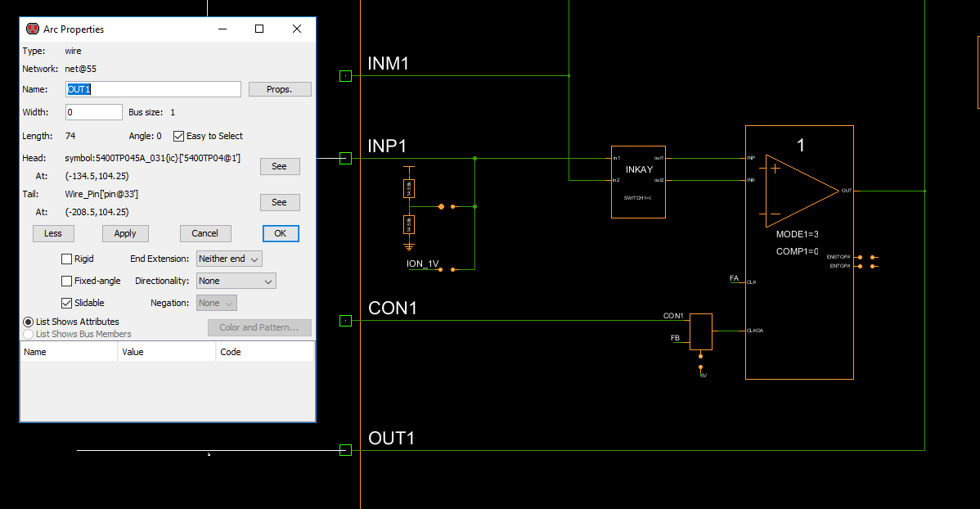Open the Negation dropdown
The image size is (980, 509).
pos(216,303)
